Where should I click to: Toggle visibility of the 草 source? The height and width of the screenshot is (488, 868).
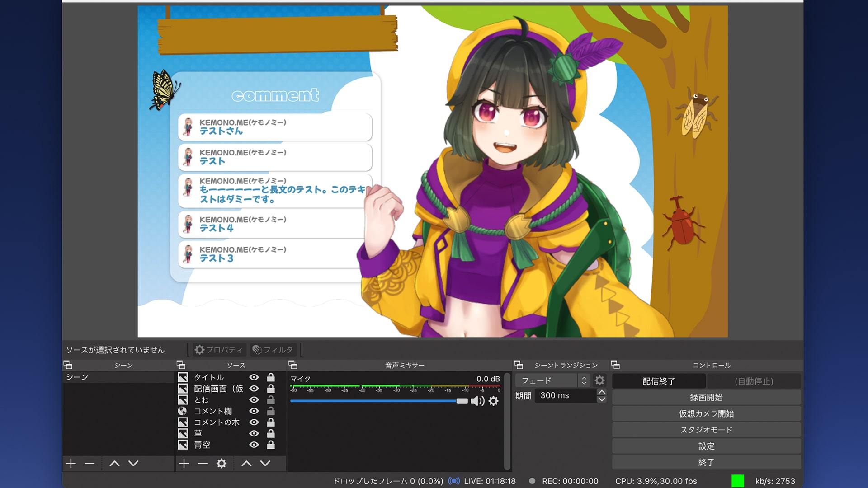point(254,433)
